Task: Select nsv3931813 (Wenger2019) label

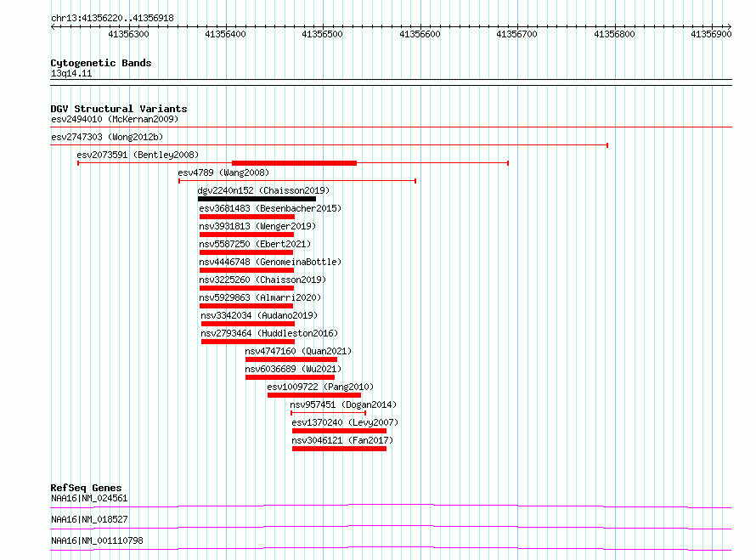Action: click(257, 226)
